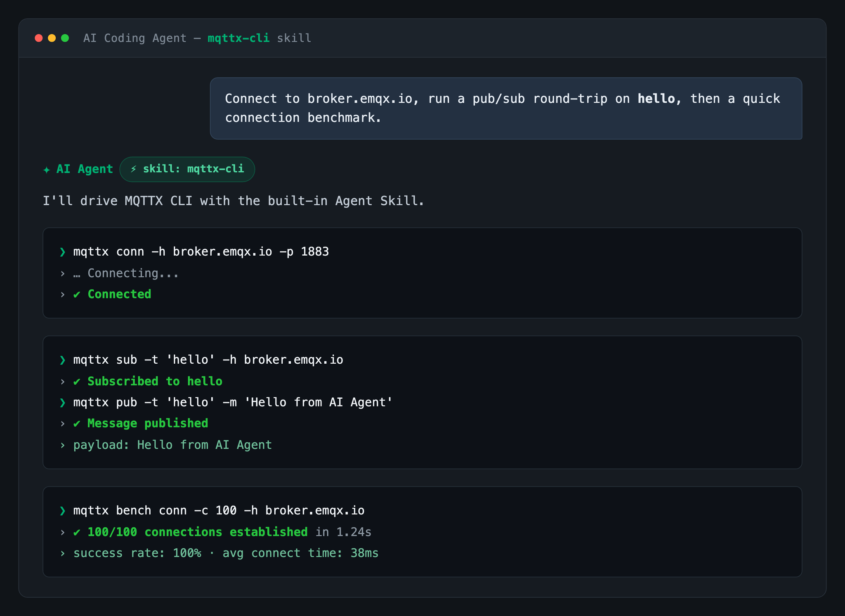The width and height of the screenshot is (845, 616).
Task: Click the checkmark beside Message published
Action: coord(77,423)
